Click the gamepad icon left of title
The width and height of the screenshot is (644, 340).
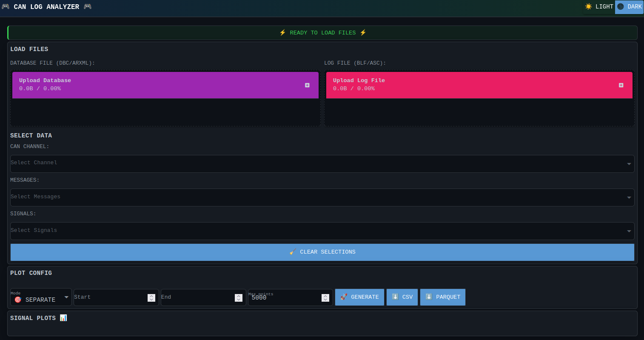[6, 6]
